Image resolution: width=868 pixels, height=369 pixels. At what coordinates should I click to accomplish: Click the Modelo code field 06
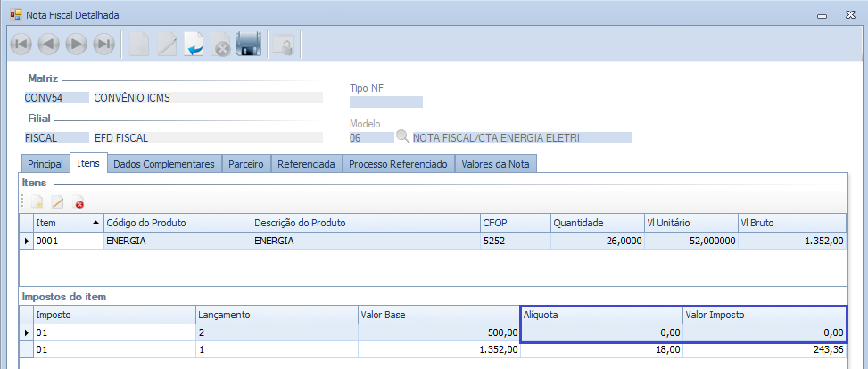pyautogui.click(x=371, y=138)
